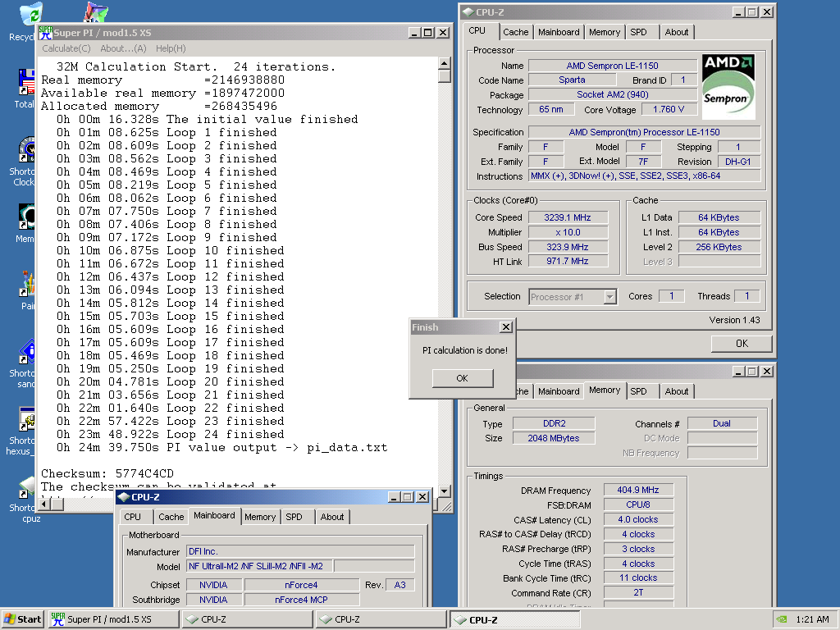840x630 pixels.
Task: Click the Core Speed 3239.1 MHz field
Action: [x=568, y=217]
